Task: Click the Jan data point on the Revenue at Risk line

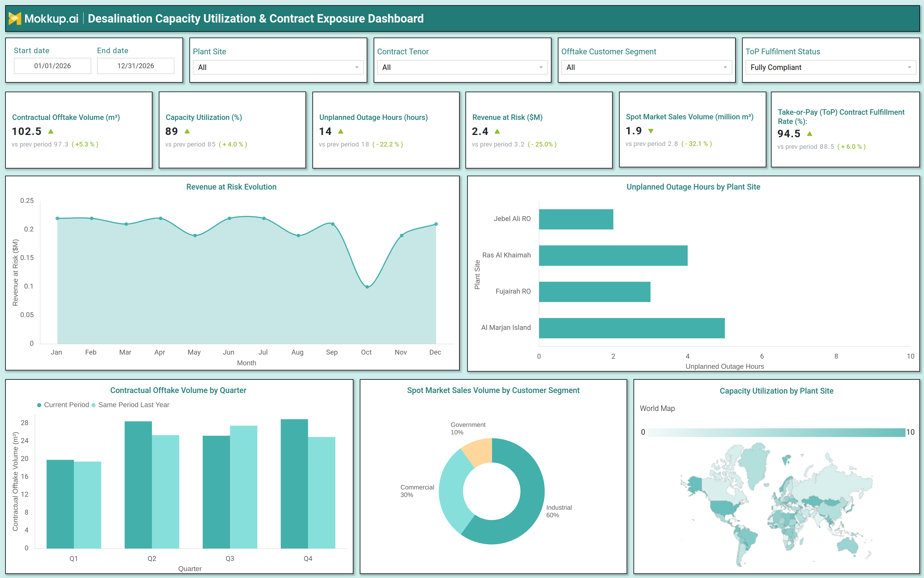Action: [57, 218]
